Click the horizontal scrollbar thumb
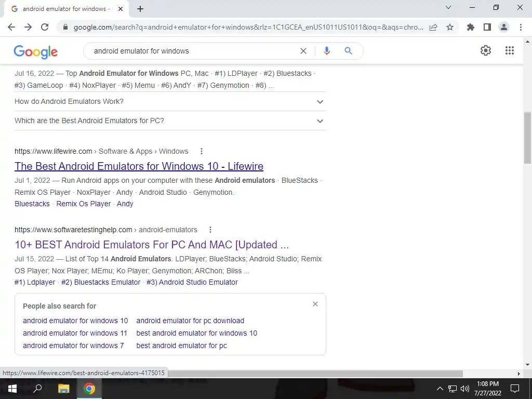Screen dimensions: 532x399 (x=315, y=374)
